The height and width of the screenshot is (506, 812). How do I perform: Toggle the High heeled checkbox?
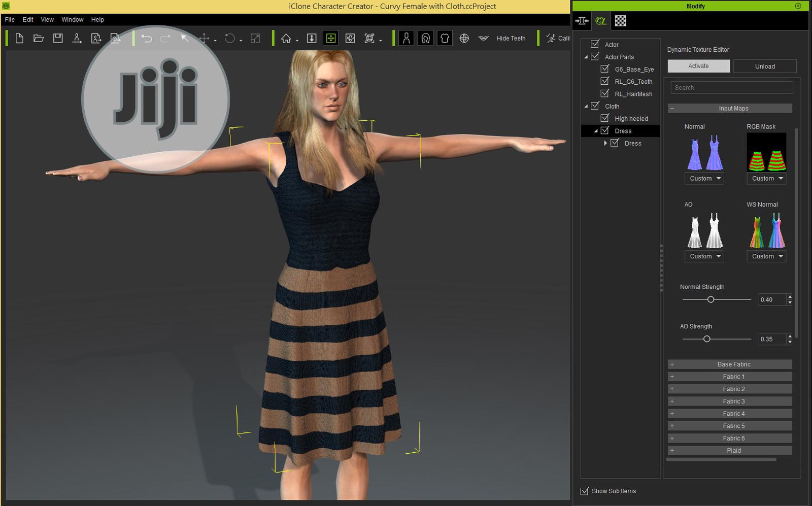(604, 118)
